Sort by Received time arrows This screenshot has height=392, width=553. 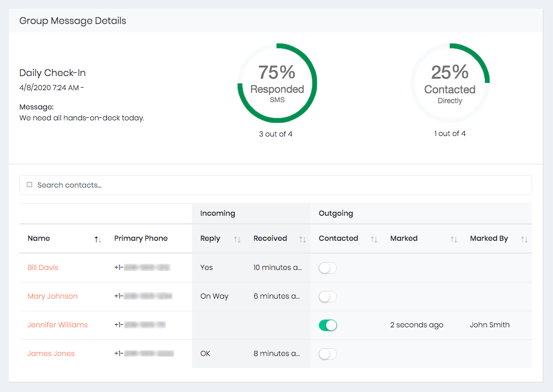(302, 239)
